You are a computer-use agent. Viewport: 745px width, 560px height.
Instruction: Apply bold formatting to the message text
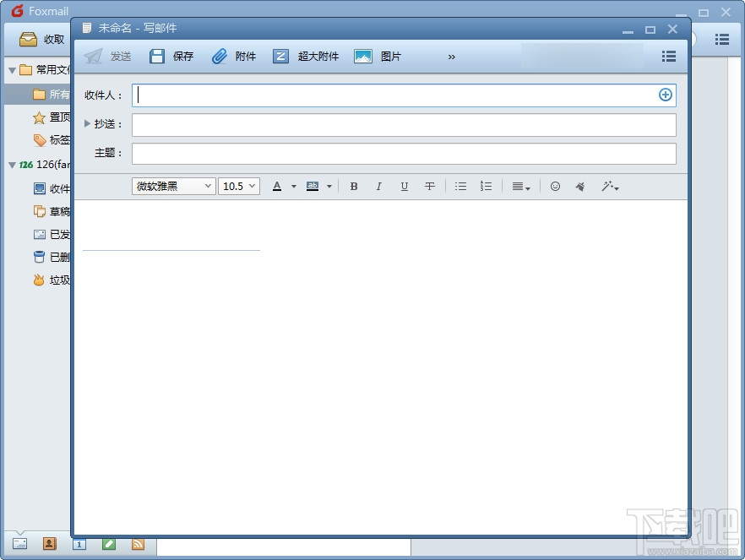pyautogui.click(x=354, y=186)
